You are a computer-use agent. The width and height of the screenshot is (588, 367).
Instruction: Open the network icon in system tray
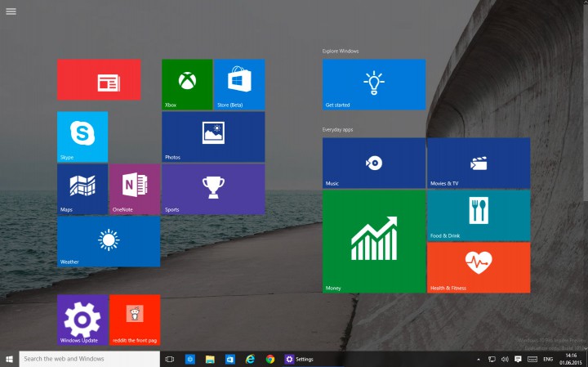pos(492,359)
